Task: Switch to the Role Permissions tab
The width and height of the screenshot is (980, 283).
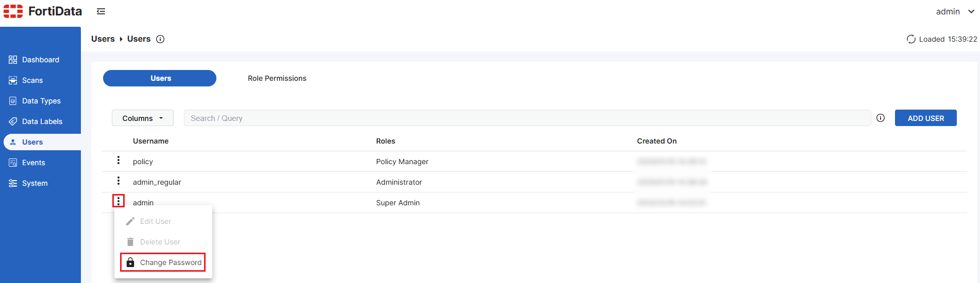Action: tap(277, 78)
